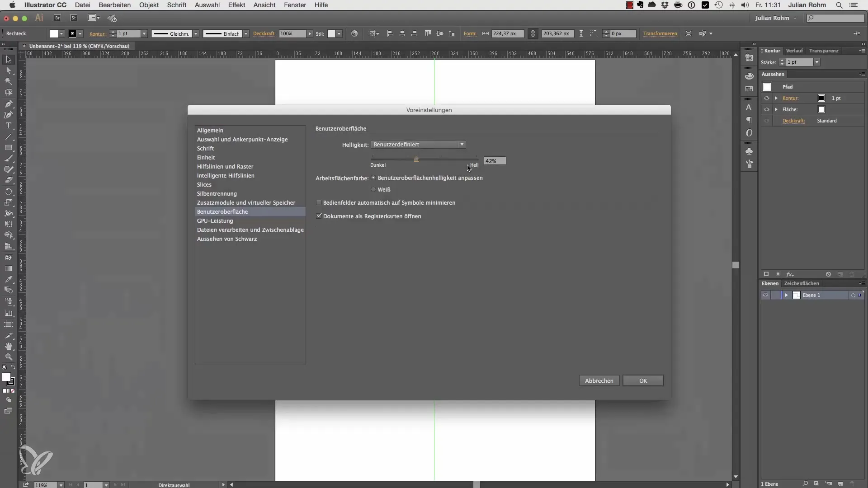Select the Pen tool
The width and height of the screenshot is (868, 488).
coord(9,104)
